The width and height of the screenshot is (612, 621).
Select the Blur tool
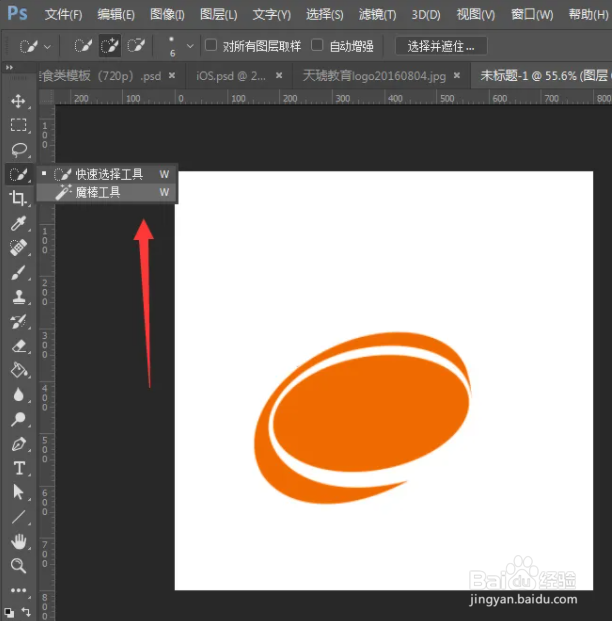[x=18, y=395]
